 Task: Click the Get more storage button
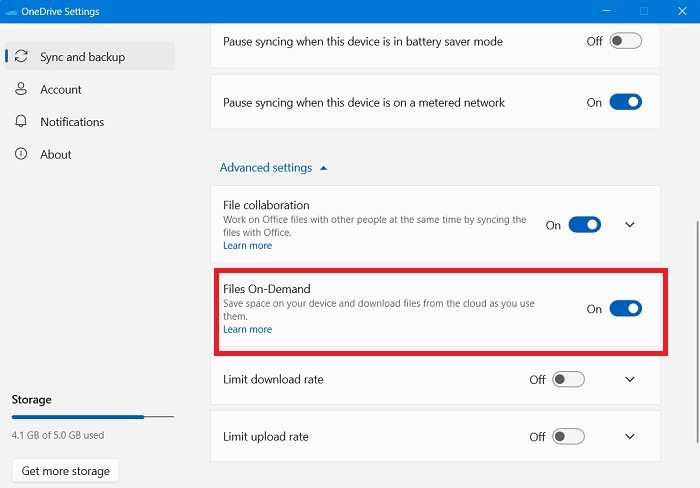[65, 471]
